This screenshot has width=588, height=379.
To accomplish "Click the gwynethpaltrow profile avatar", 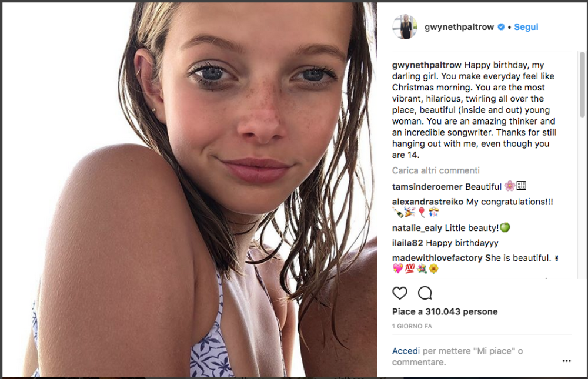I will click(405, 27).
